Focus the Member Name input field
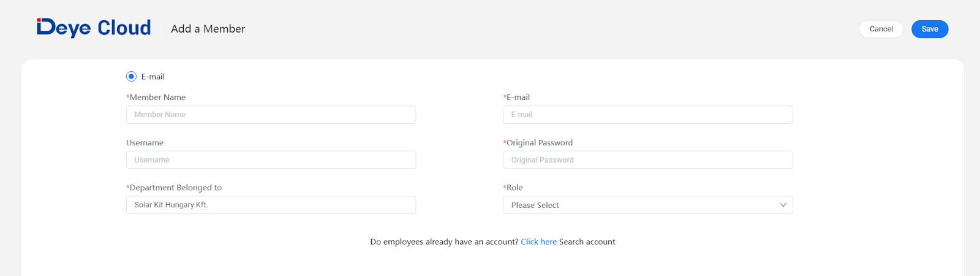Image resolution: width=980 pixels, height=276 pixels. click(271, 115)
